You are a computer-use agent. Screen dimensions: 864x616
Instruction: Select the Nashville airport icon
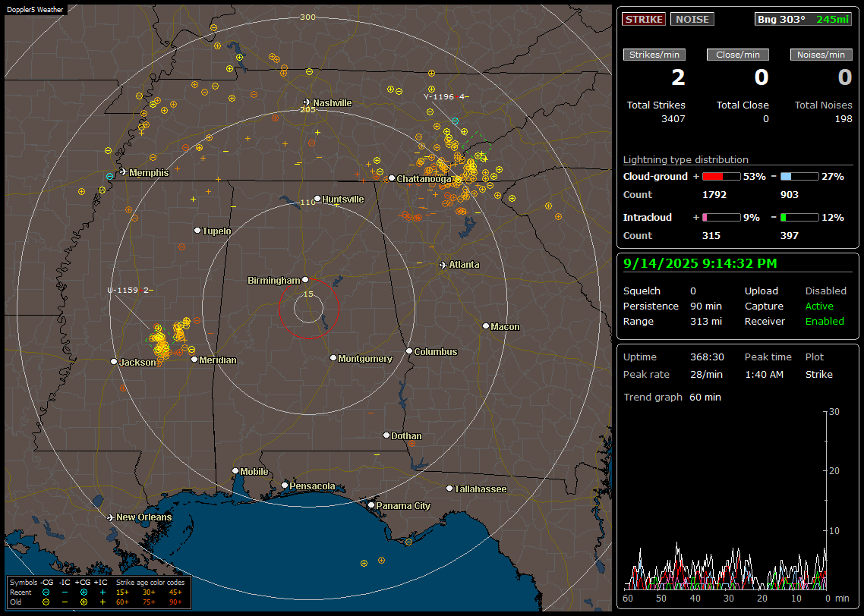pos(307,102)
